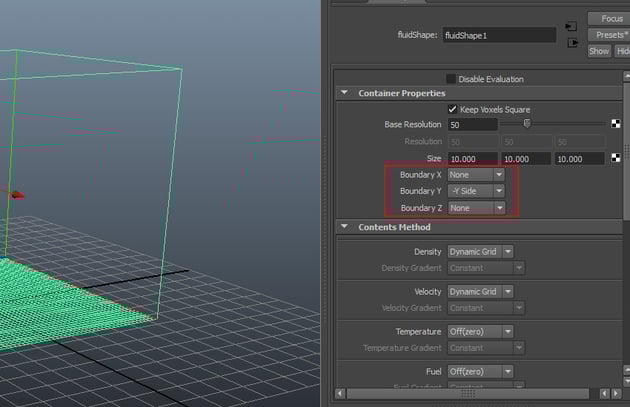Collapse the Container Properties section
Screen dimensions: 630x407
345,93
